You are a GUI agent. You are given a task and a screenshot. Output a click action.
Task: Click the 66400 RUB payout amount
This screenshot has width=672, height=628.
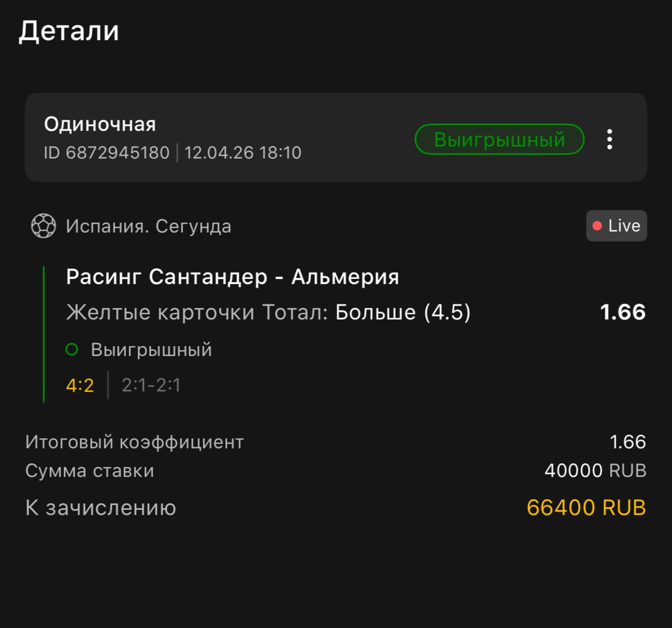586,508
